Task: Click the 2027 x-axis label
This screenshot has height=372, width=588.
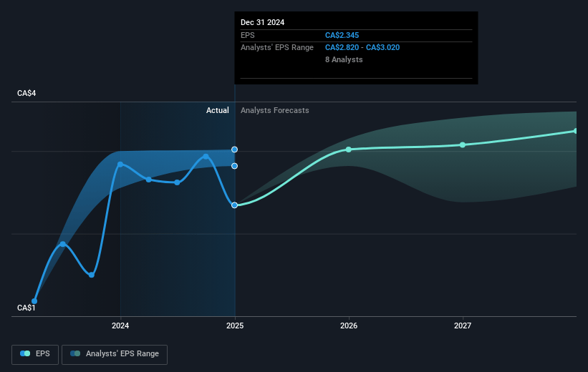Action: click(x=463, y=325)
